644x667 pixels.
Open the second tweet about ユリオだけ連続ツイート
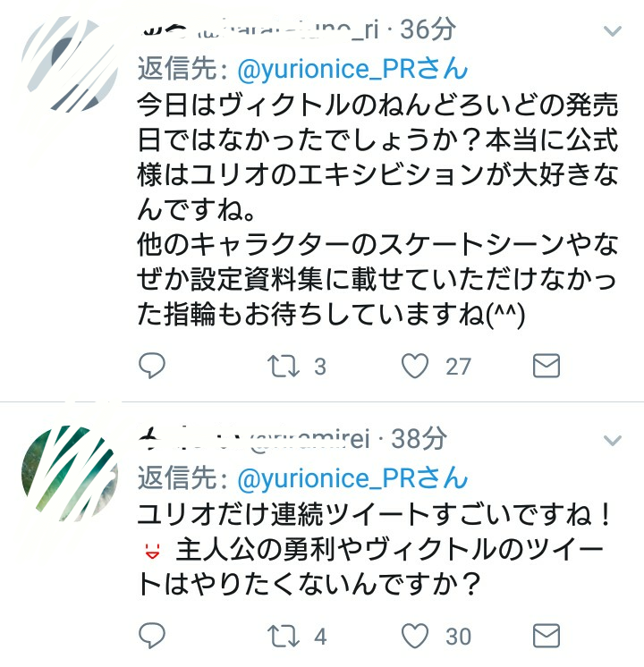[374, 549]
